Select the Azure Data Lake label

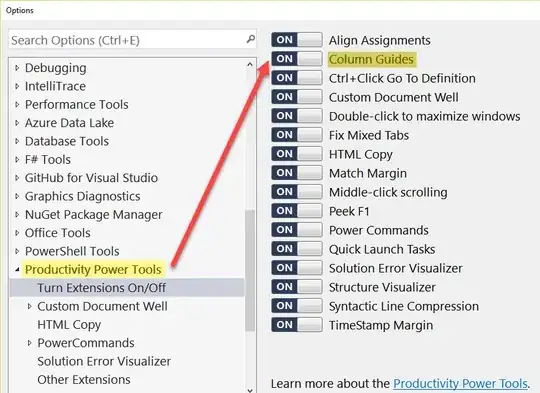pos(69,123)
